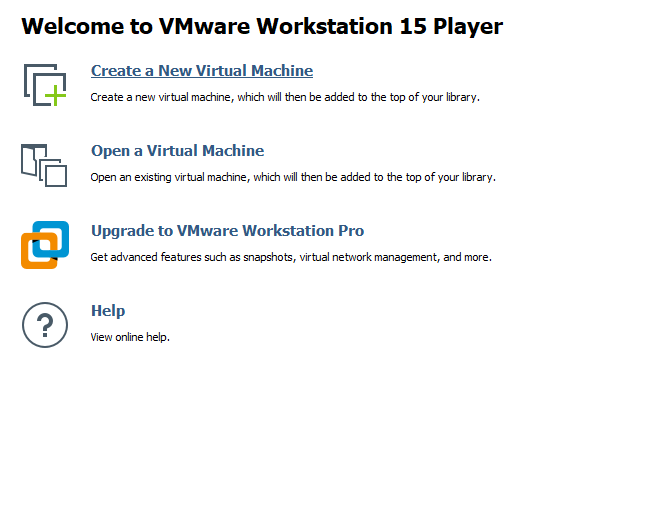
Task: Open the Help link
Action: [108, 311]
